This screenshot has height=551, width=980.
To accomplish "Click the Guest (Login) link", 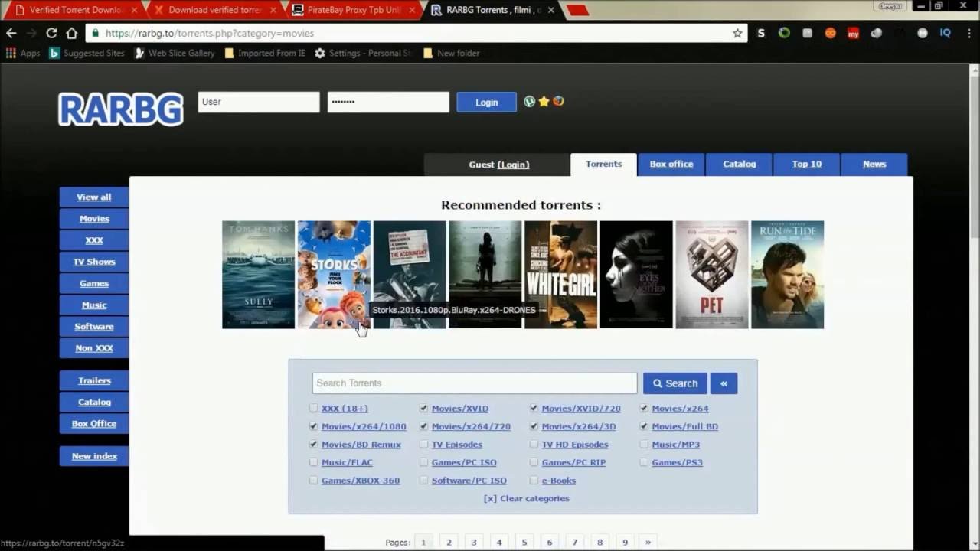I will (499, 165).
